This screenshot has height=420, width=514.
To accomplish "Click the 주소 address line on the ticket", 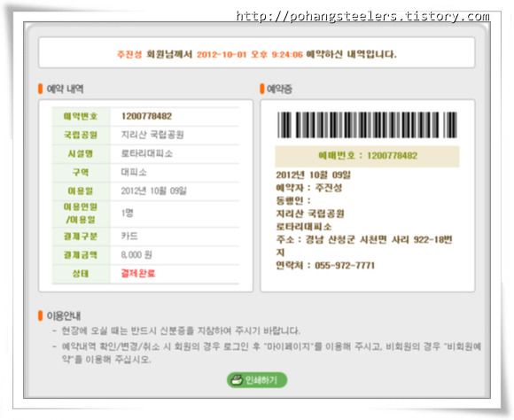I will 364,246.
